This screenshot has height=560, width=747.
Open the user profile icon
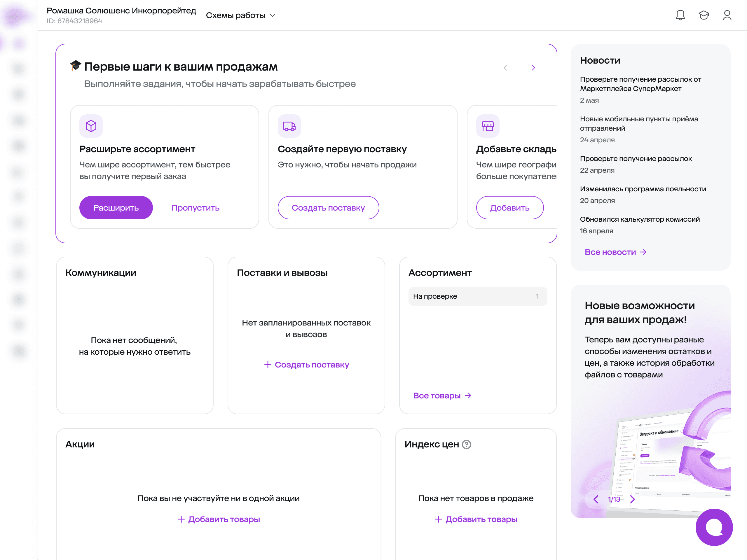(727, 15)
